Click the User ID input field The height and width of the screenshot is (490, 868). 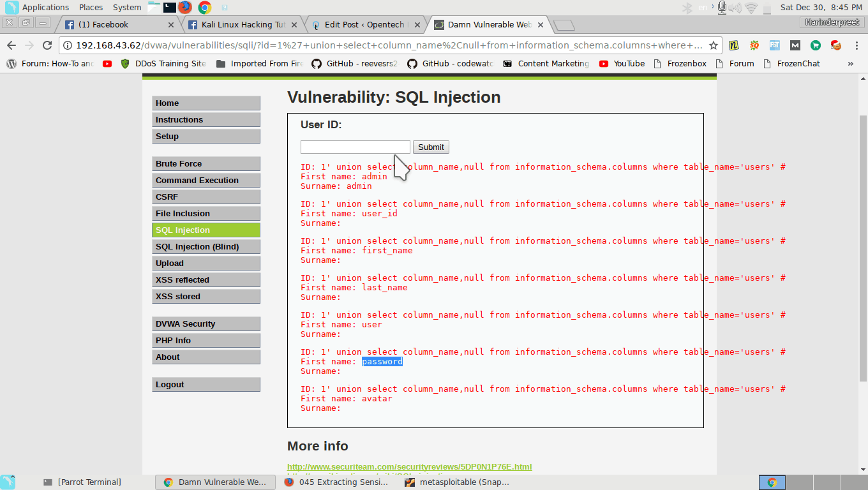355,147
